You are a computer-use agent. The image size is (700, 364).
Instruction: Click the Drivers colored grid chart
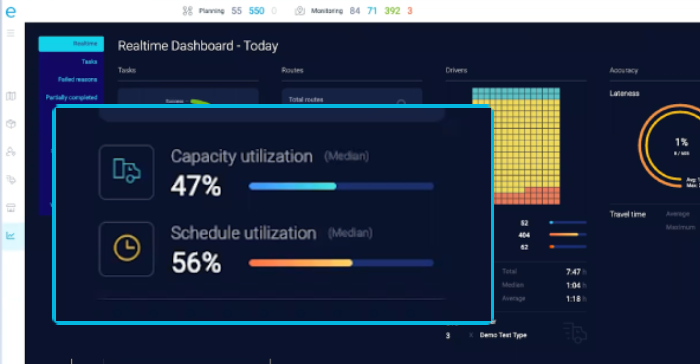pos(516,146)
